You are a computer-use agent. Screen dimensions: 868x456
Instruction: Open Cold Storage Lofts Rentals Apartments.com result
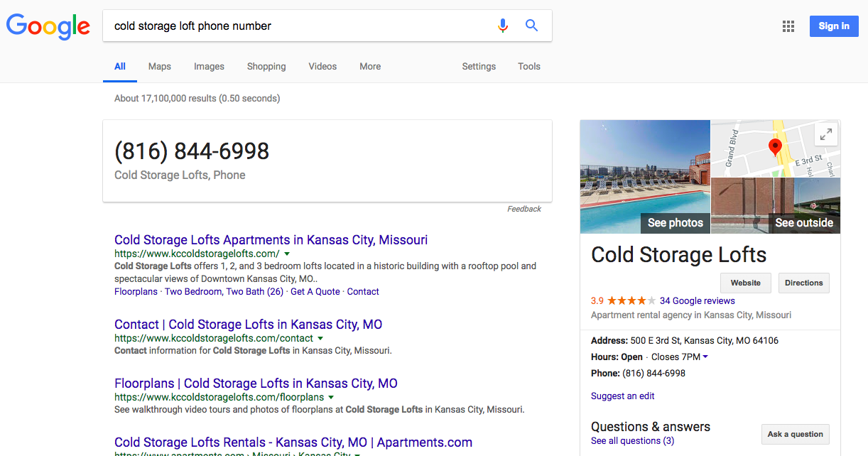point(293,443)
